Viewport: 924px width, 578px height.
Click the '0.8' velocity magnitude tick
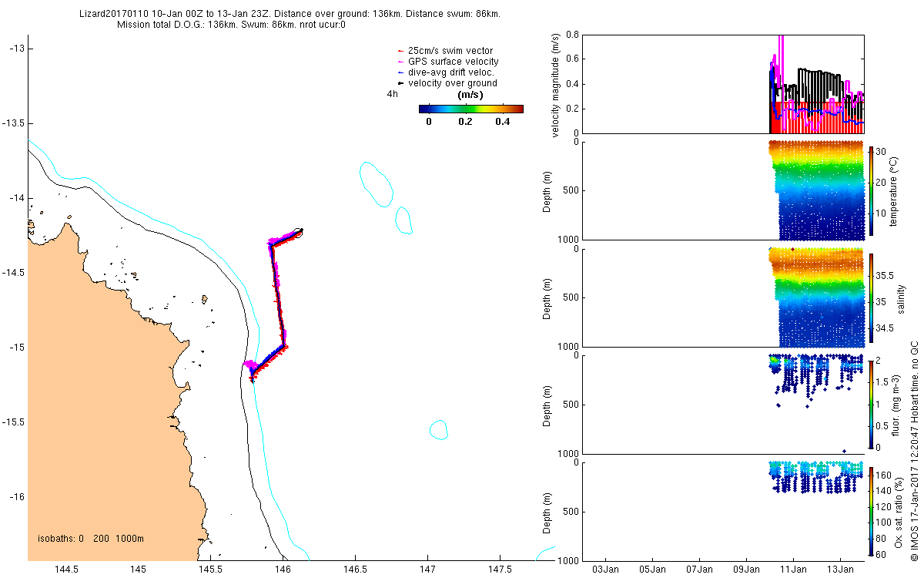click(x=572, y=35)
